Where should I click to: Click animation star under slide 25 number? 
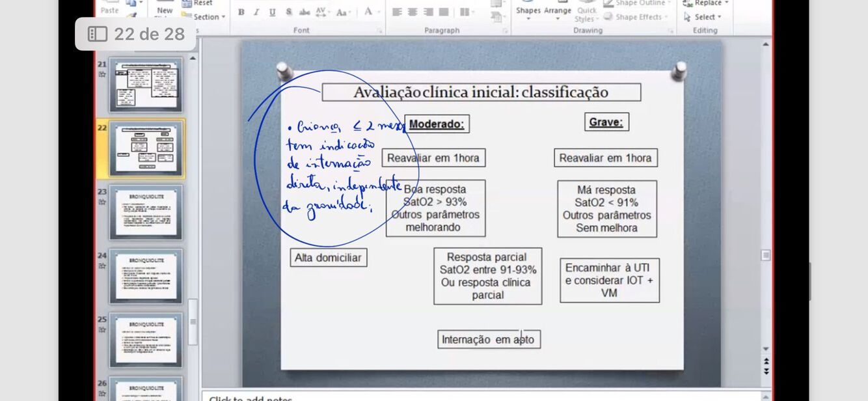click(x=102, y=329)
